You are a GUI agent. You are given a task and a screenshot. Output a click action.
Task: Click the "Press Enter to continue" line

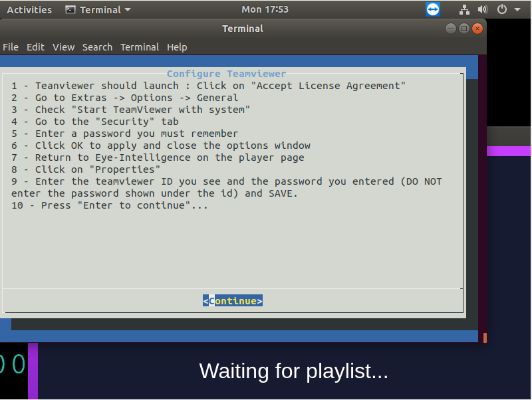[x=110, y=205]
